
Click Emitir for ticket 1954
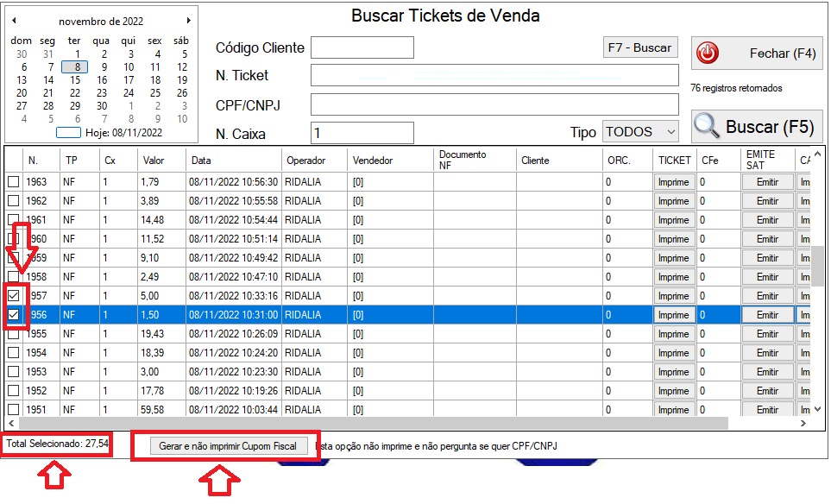point(767,353)
